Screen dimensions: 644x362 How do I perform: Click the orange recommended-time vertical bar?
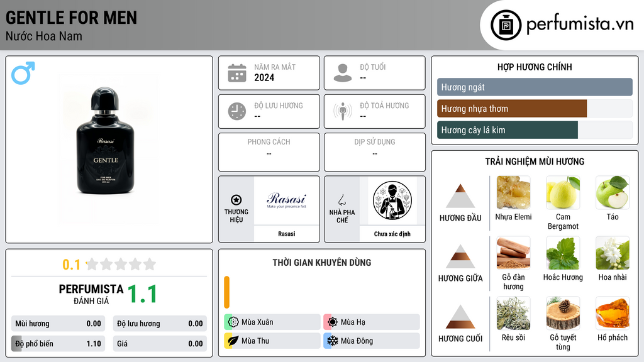[226, 292]
